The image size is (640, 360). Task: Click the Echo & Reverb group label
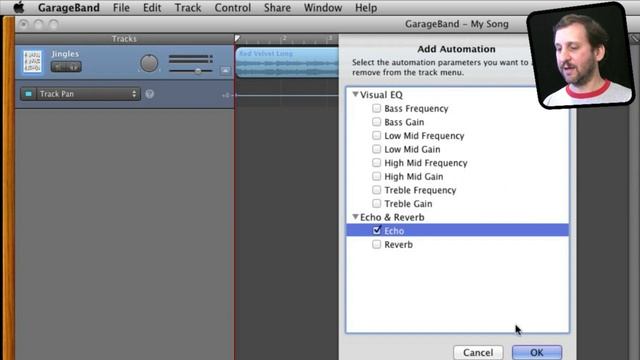[x=392, y=217]
